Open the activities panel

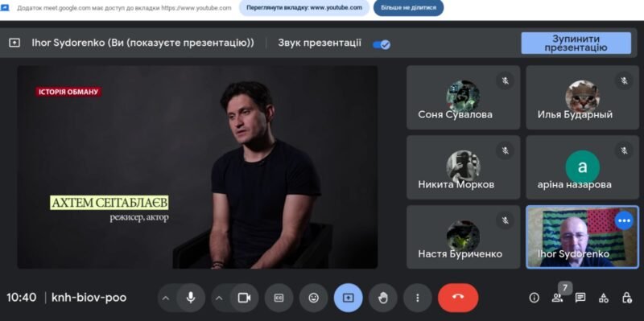[603, 298]
